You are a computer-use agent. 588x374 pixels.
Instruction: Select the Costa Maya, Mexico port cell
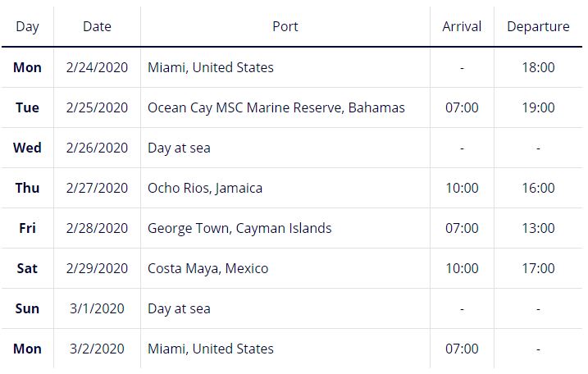point(207,268)
